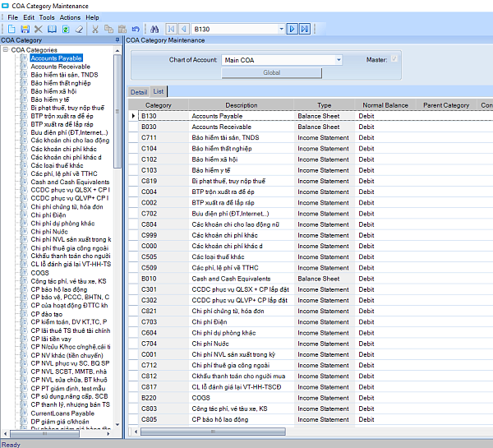This screenshot has width=493, height=448.
Task: Select Accounts Payable in the tree
Action: (x=56, y=58)
